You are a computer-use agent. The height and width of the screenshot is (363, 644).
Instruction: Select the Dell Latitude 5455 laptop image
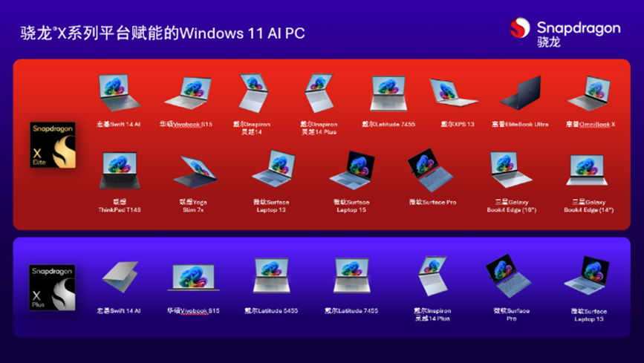[x=271, y=275]
